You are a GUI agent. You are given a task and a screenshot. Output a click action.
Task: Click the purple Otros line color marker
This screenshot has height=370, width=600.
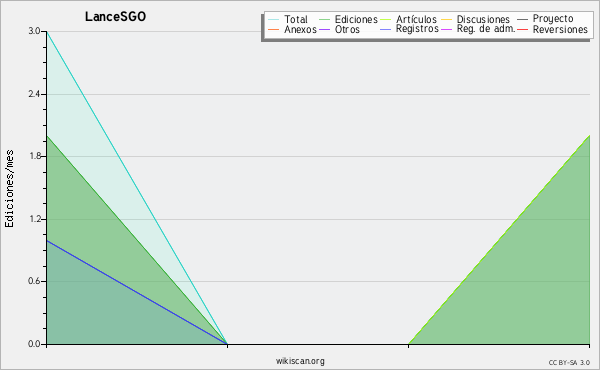324,29
